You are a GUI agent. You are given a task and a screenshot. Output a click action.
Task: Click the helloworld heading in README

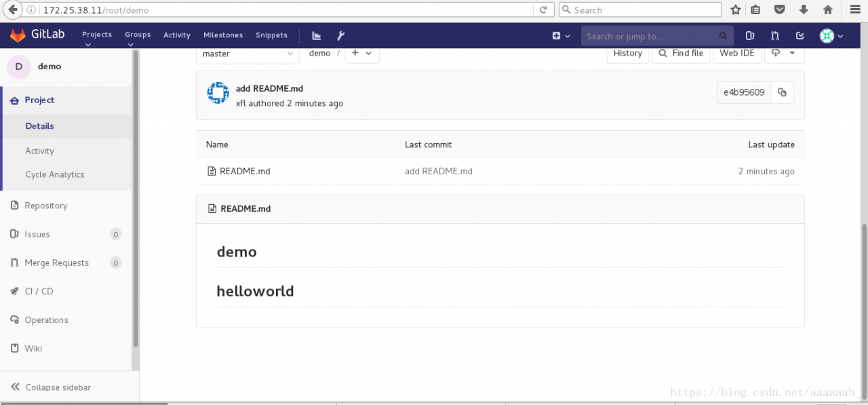(x=255, y=291)
